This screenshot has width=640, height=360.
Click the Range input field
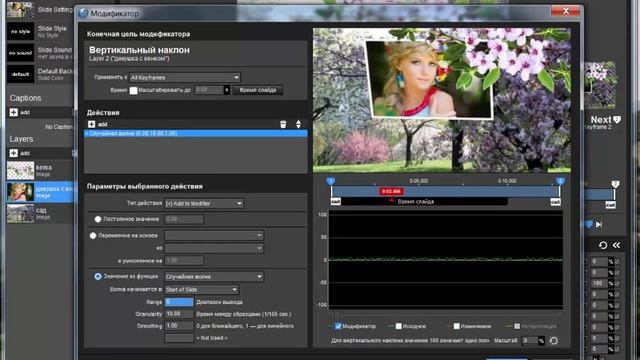click(x=179, y=302)
